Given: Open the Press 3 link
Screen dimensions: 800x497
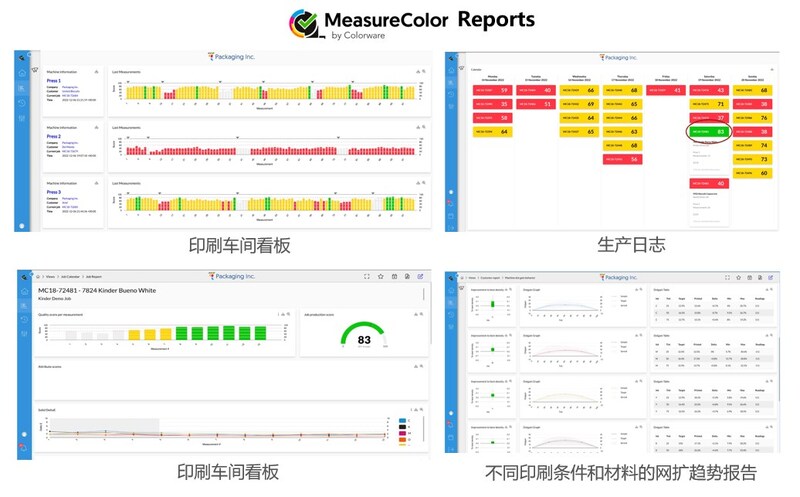Looking at the screenshot, I should (x=54, y=192).
